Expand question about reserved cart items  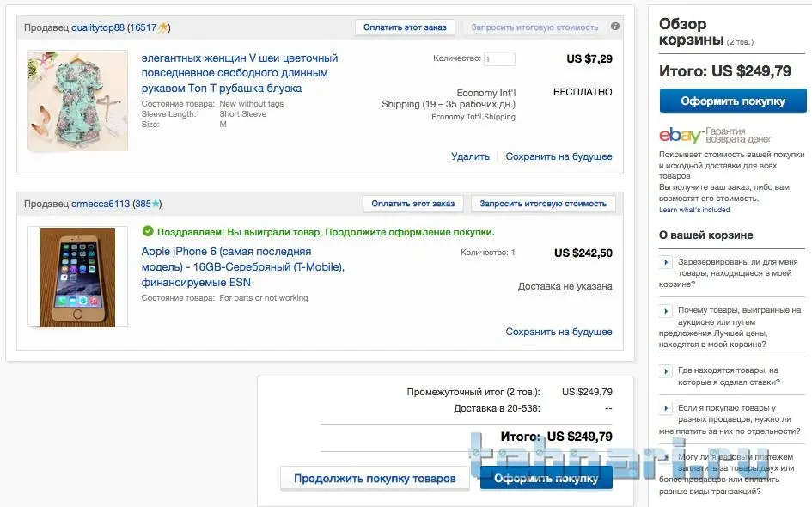(666, 262)
